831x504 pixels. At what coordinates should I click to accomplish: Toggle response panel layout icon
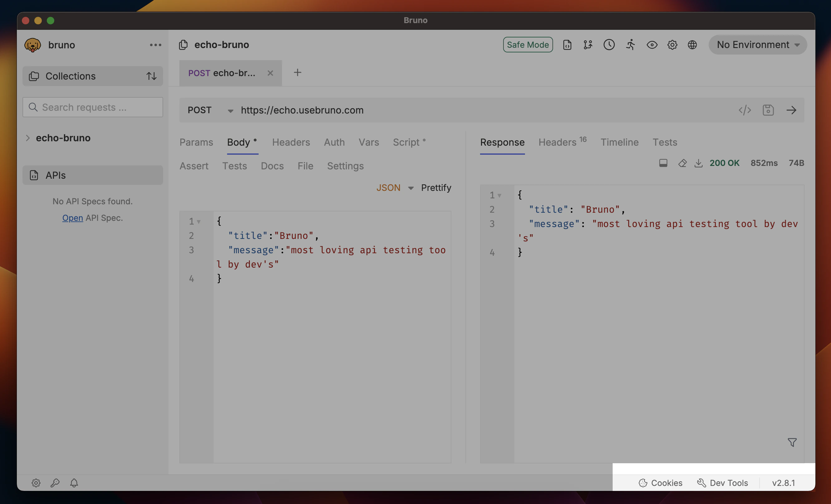click(x=663, y=163)
